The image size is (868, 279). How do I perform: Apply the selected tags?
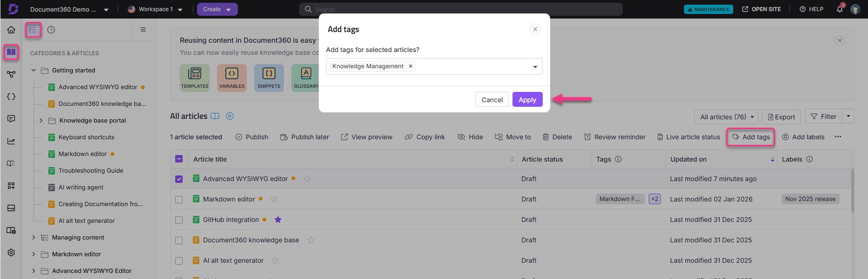527,99
